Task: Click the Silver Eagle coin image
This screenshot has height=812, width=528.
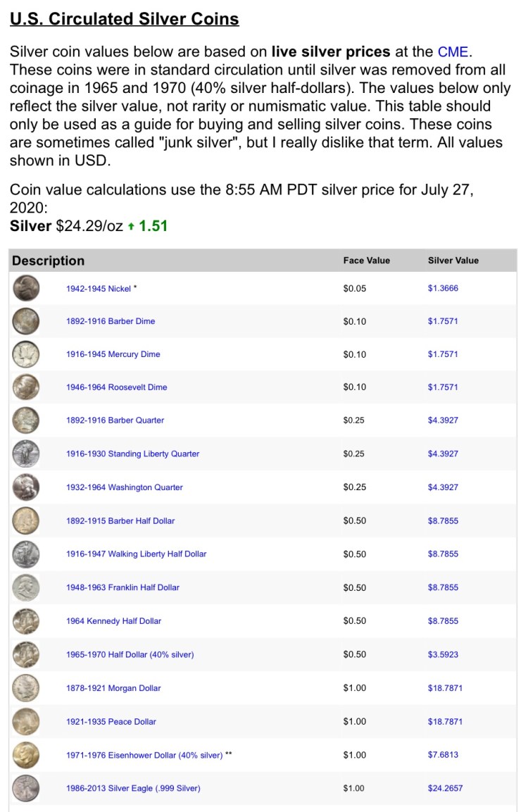Action: pyautogui.click(x=26, y=788)
